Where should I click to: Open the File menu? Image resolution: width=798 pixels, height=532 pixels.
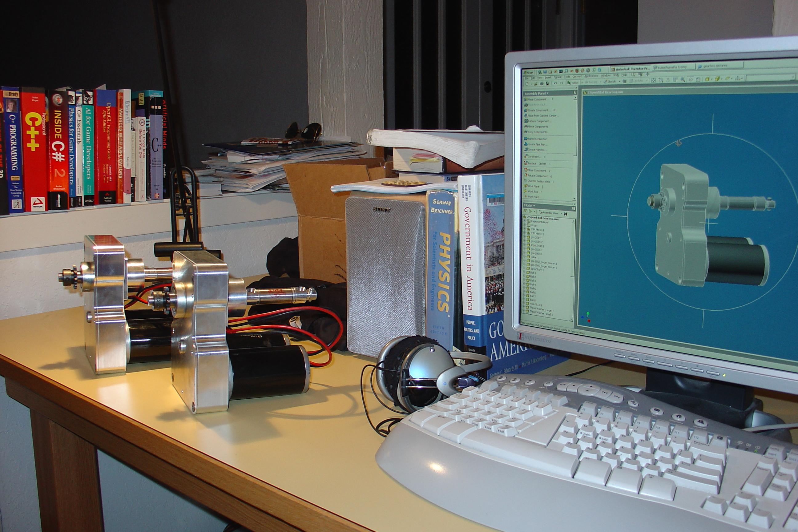pyautogui.click(x=526, y=79)
